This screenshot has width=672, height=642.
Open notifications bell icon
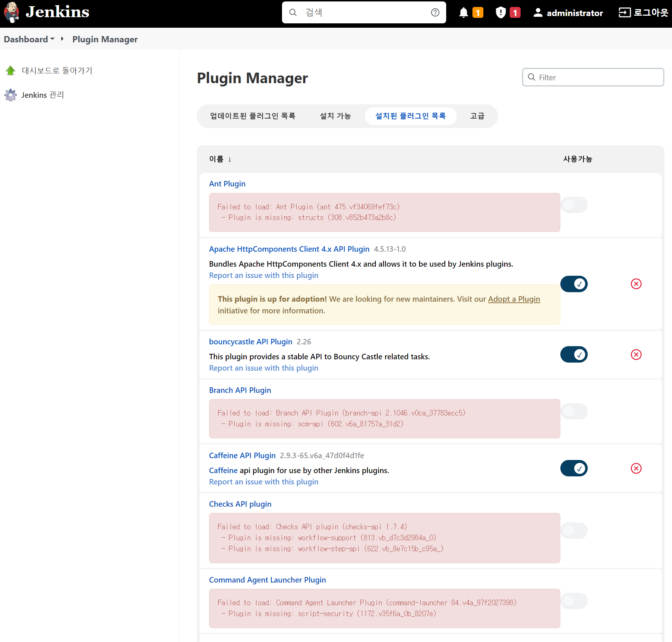coord(463,13)
